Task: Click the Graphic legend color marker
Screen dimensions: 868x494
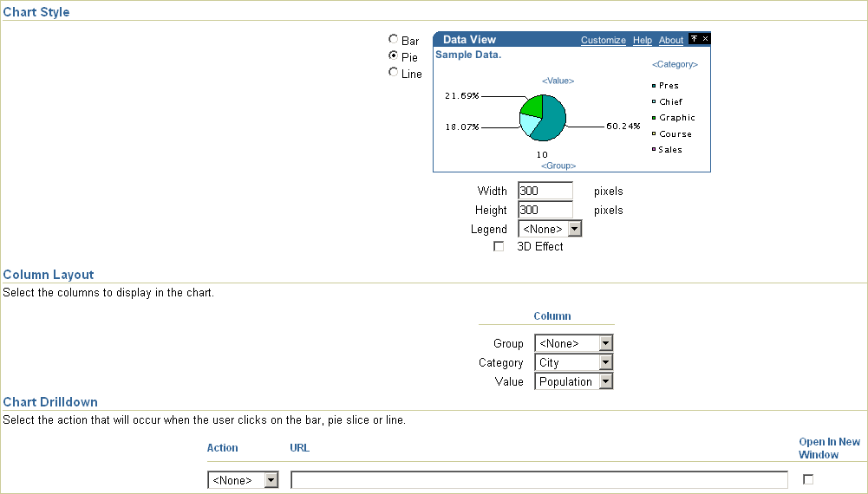Action: (654, 118)
